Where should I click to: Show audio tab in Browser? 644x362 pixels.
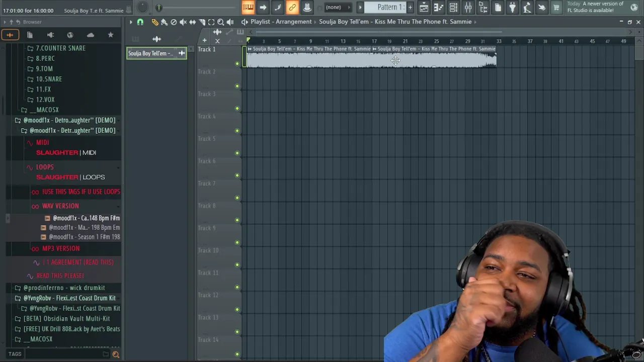click(10, 35)
